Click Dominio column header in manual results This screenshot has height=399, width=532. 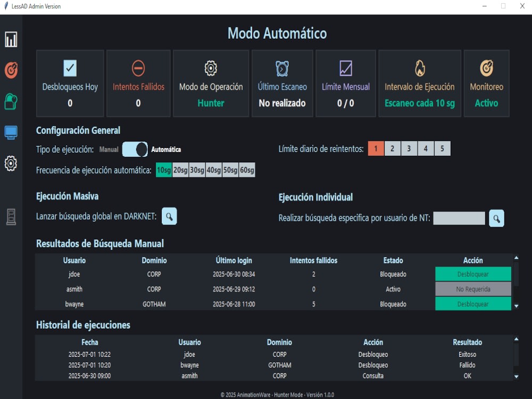(x=154, y=261)
